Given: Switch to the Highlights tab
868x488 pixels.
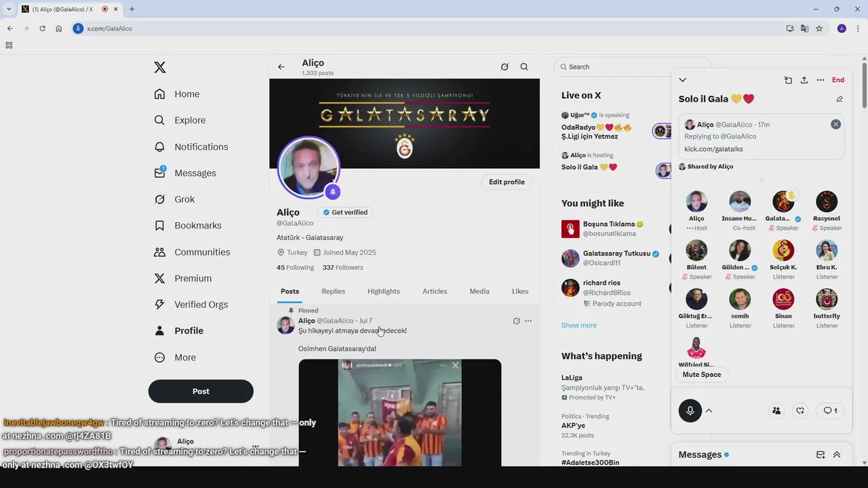Looking at the screenshot, I should pos(384,291).
